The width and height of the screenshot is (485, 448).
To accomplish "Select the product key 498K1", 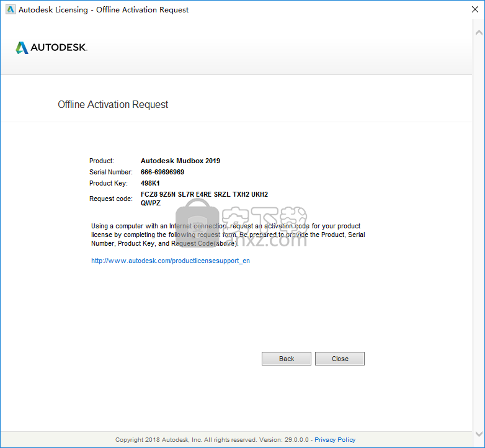I will (x=150, y=183).
